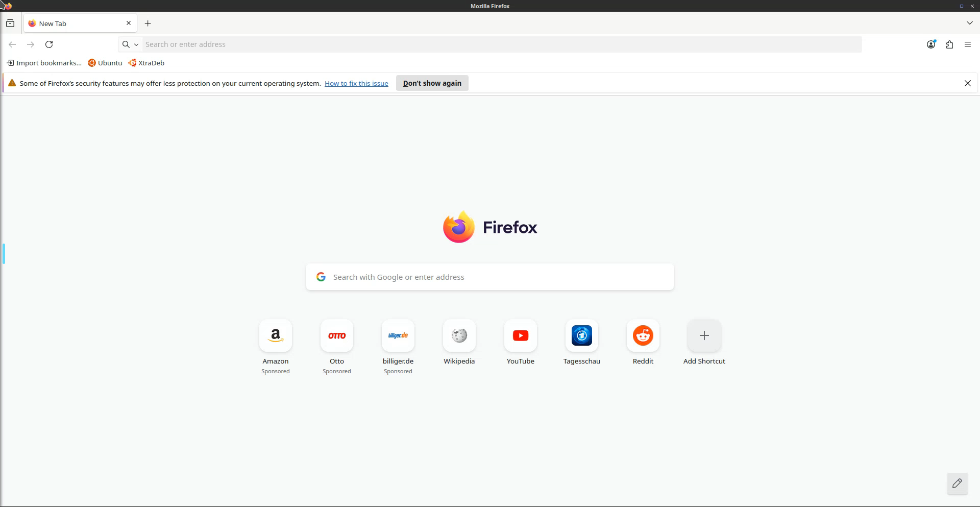Open the application hamburger menu

(968, 44)
